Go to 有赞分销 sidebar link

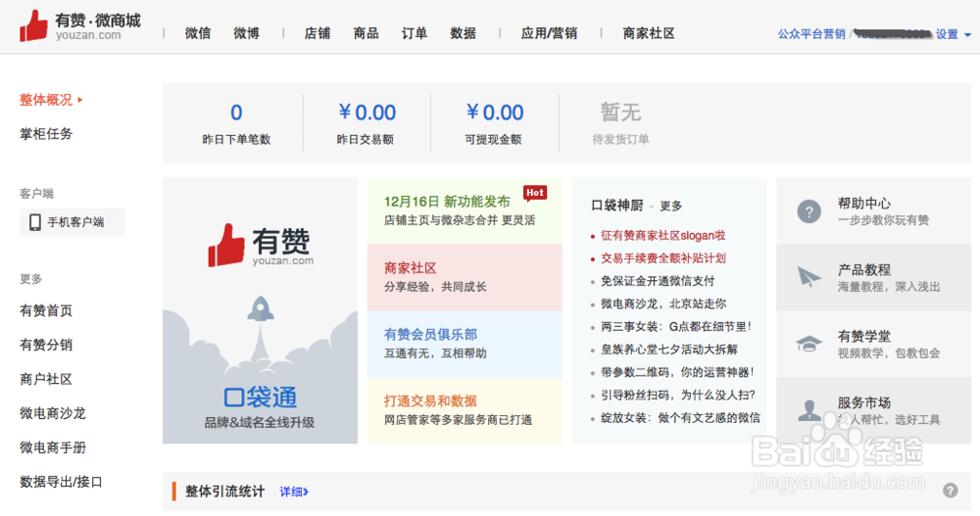(x=46, y=345)
